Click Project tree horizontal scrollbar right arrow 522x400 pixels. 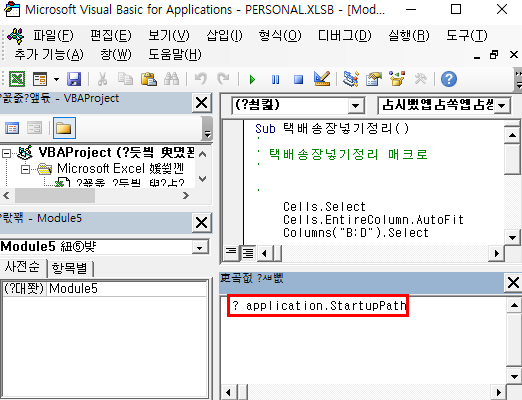pos(186,196)
